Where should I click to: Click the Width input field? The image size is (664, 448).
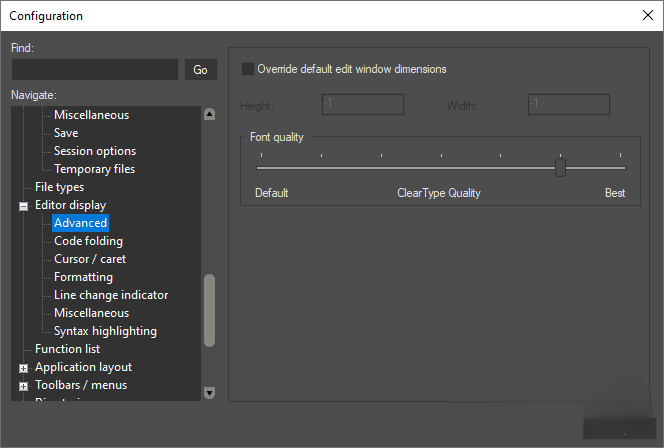[x=569, y=104]
